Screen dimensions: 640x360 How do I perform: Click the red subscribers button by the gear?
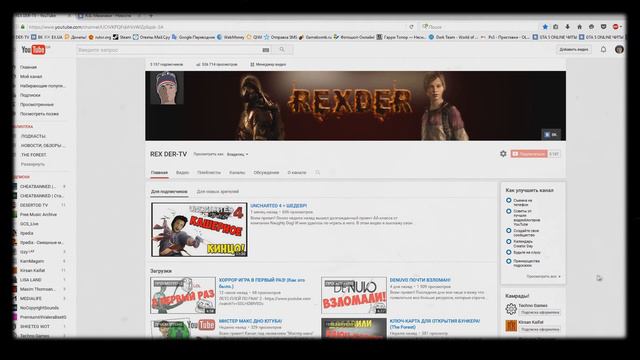(529, 154)
